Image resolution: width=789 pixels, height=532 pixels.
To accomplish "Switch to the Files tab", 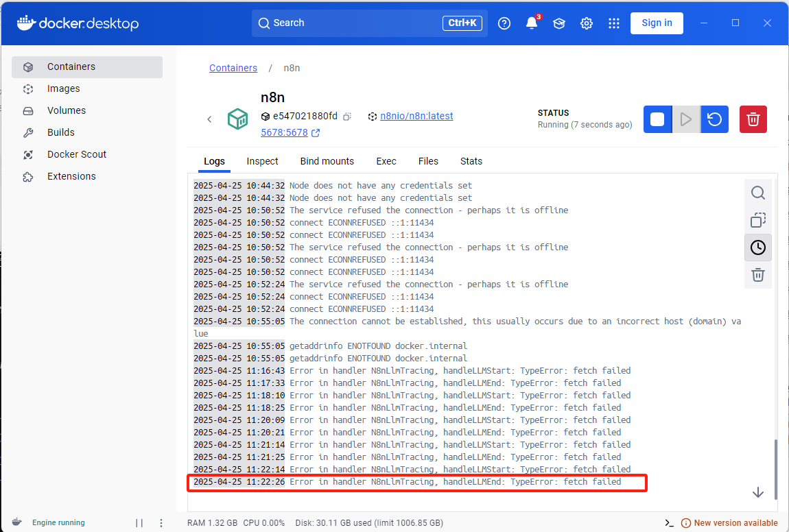I will point(428,161).
